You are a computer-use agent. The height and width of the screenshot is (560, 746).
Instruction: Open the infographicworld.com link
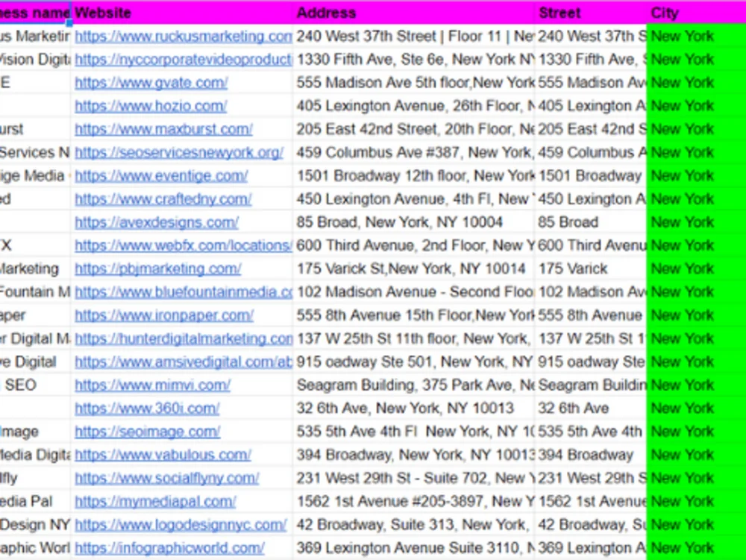click(169, 549)
